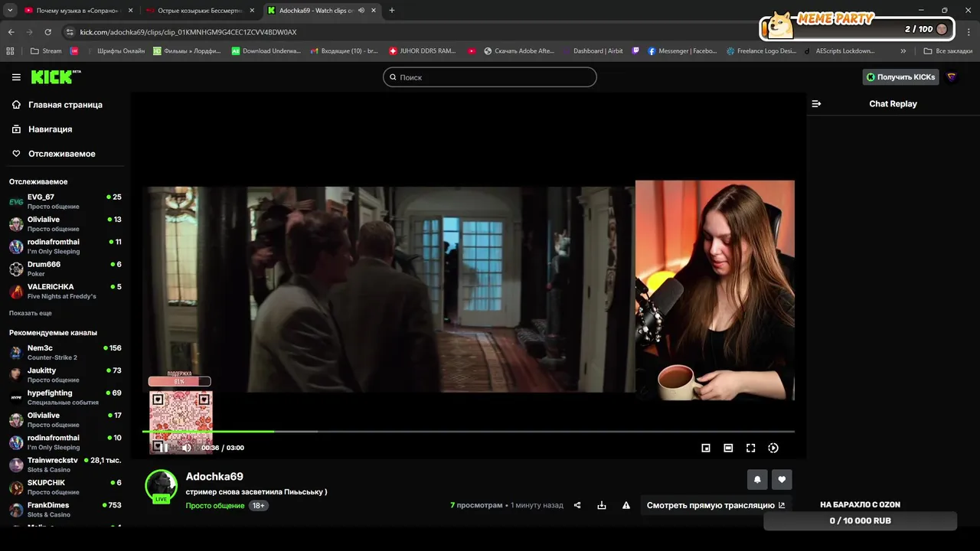Share this clip

(x=577, y=505)
